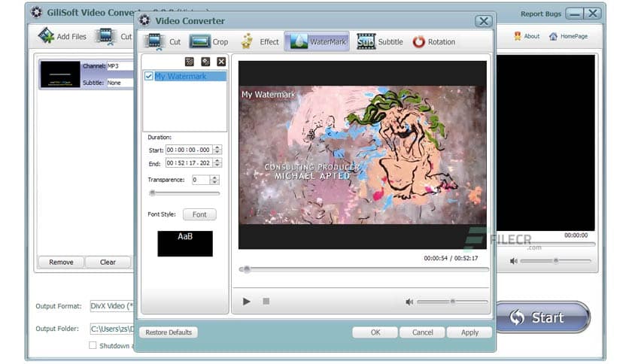Click the Clear button in file list
Screen dimensions: 629x364
(108, 262)
